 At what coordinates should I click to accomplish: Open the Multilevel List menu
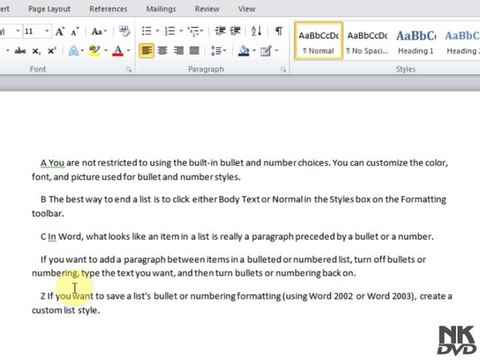pyautogui.click(x=195, y=31)
